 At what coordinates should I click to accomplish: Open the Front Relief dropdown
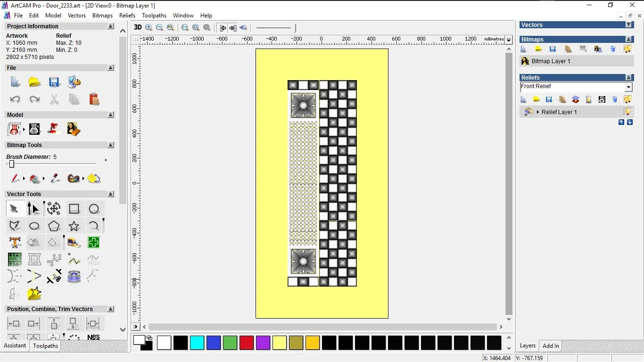[x=628, y=87]
